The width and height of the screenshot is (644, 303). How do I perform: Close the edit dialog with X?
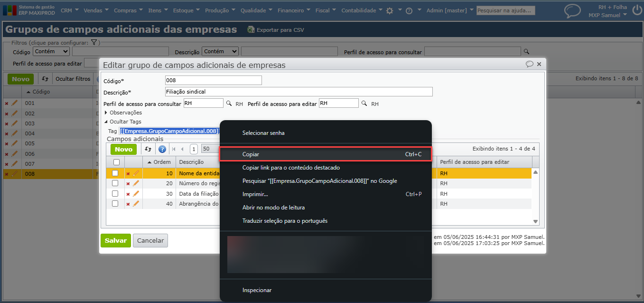coord(539,64)
